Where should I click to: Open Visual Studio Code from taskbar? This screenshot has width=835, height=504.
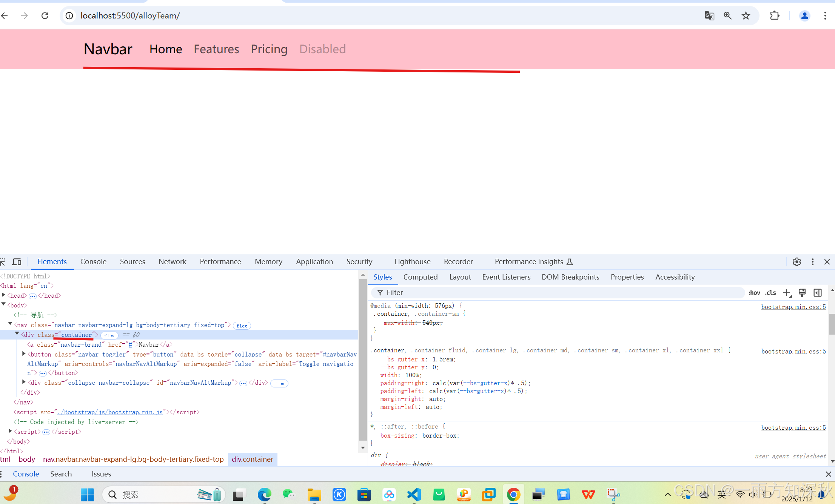414,495
